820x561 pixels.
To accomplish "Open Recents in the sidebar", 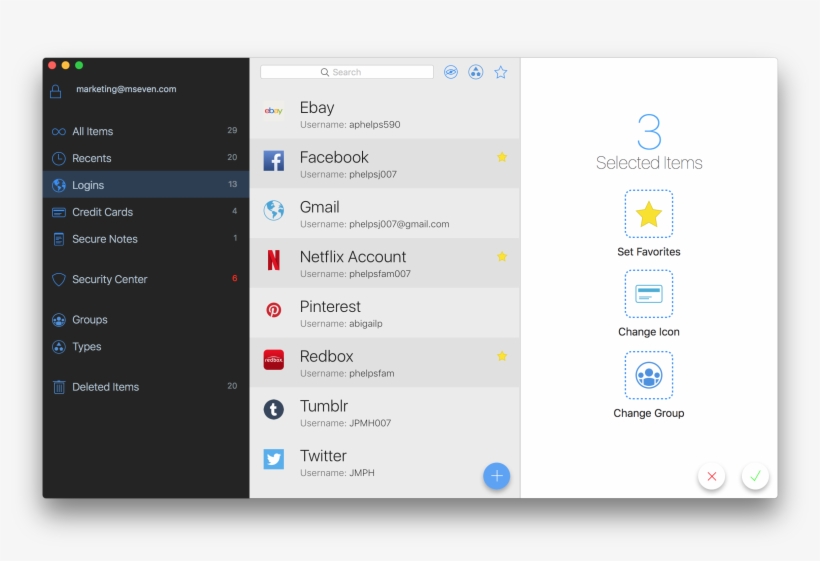I will coord(146,158).
